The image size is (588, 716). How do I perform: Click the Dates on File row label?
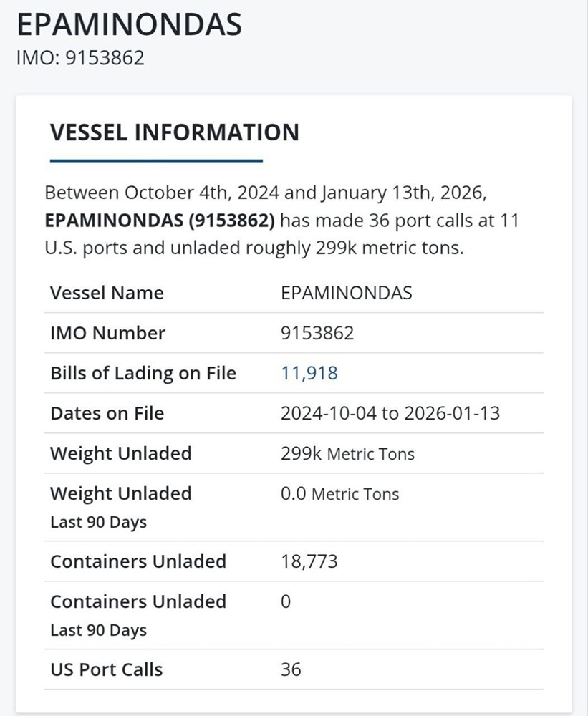point(107,413)
